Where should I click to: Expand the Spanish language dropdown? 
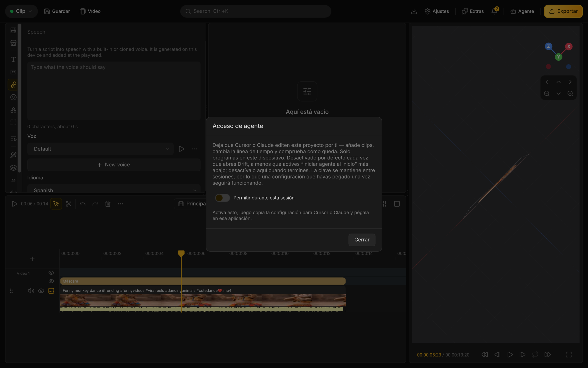point(114,190)
